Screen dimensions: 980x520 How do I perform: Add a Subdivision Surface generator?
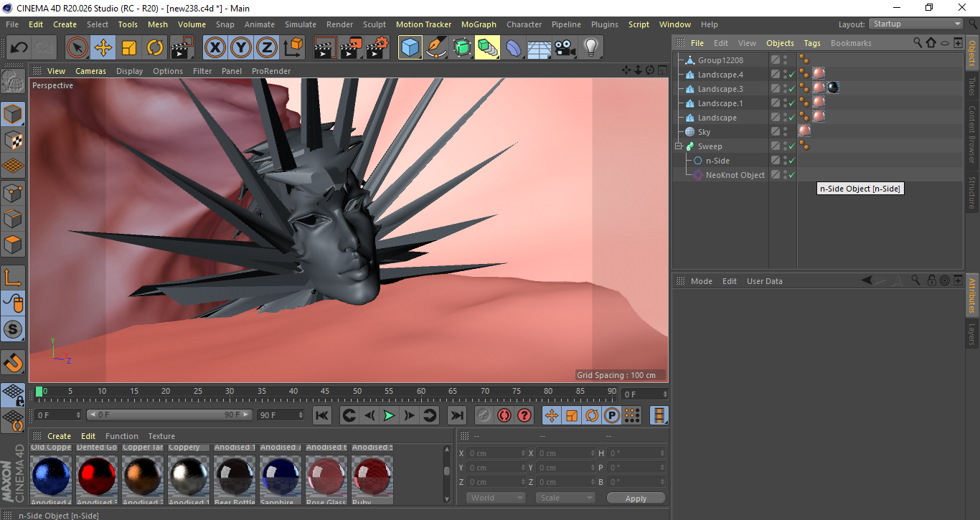462,48
